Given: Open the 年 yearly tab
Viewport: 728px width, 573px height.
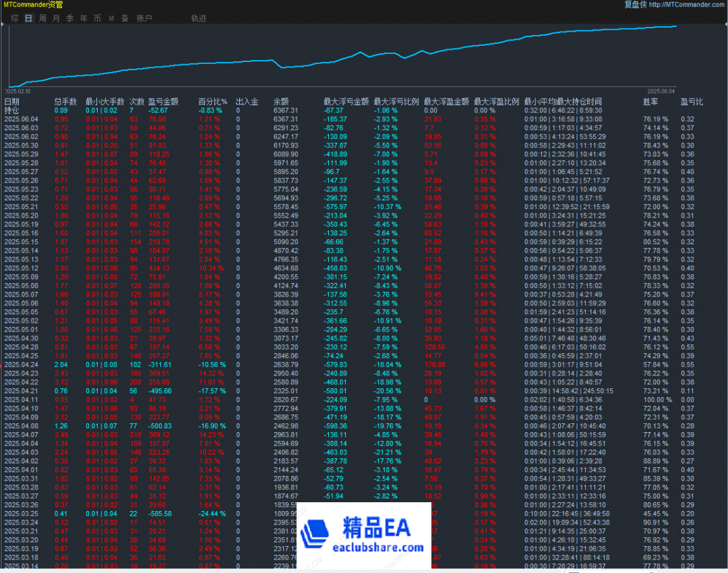Looking at the screenshot, I should click(x=84, y=19).
